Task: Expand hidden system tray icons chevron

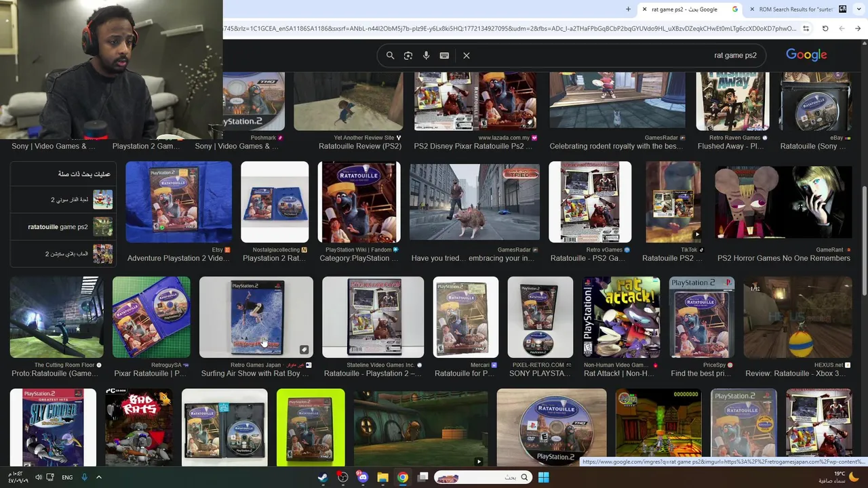Action: pyautogui.click(x=98, y=477)
